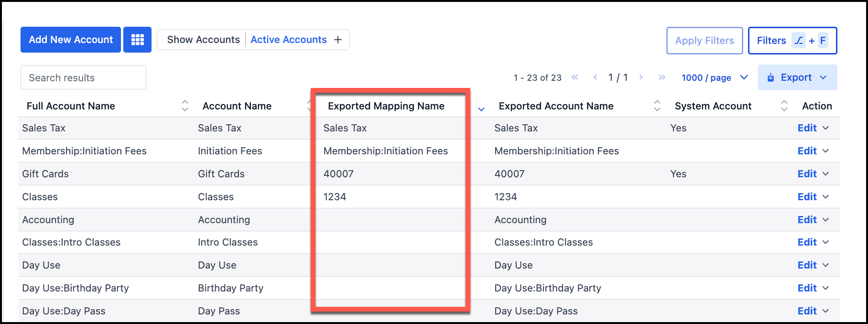This screenshot has width=868, height=324.
Task: Open the Exported Mapping Name column chevron
Action: point(481,109)
